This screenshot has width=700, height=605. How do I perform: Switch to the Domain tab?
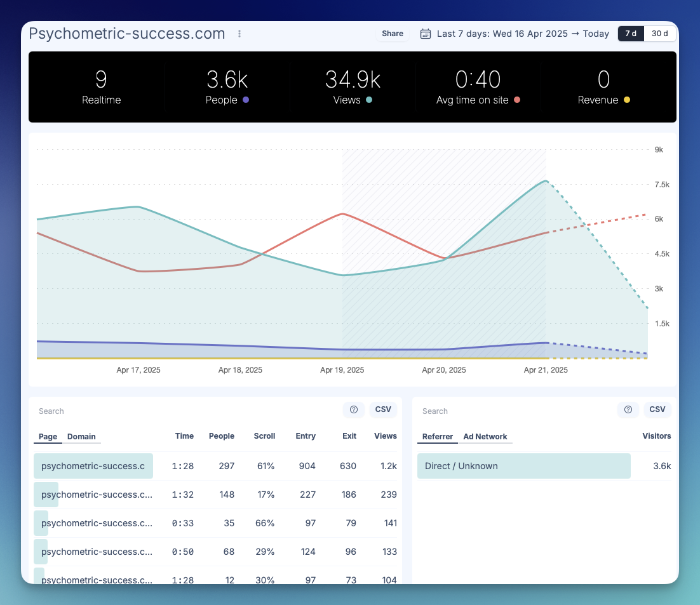click(x=82, y=437)
